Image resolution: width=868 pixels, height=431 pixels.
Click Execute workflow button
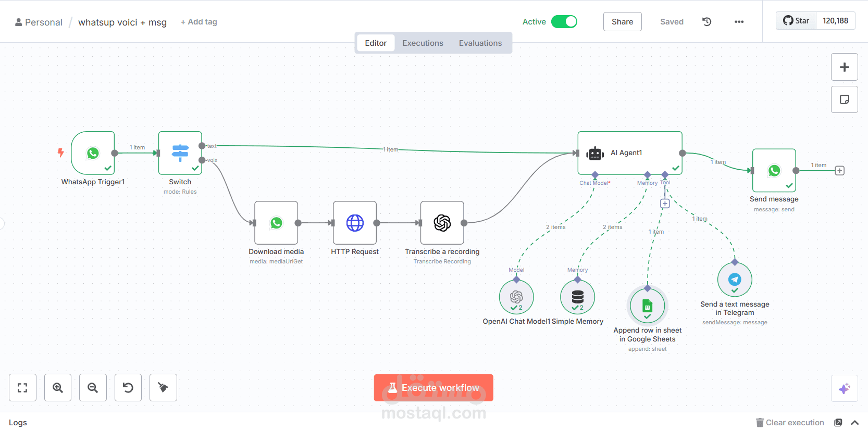(433, 388)
